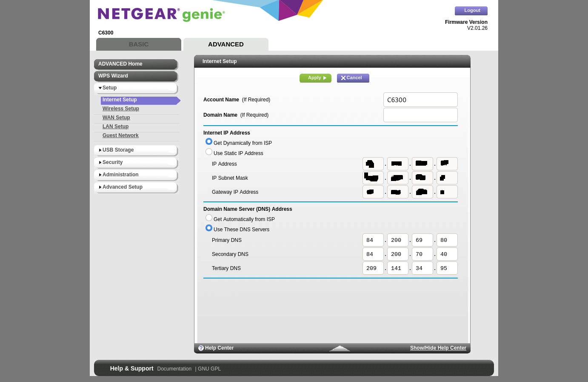This screenshot has height=382, width=588.
Task: Click Gateway IP Address first octet field
Action: [x=373, y=192]
